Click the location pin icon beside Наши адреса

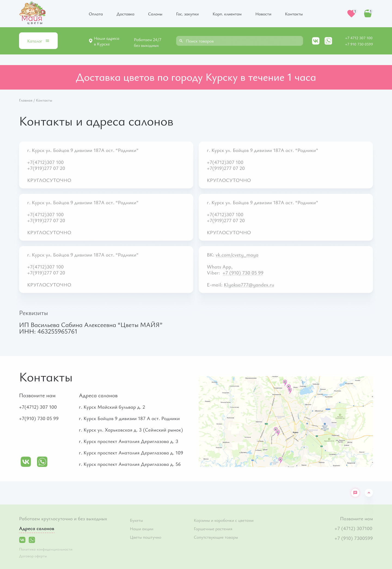tap(91, 41)
